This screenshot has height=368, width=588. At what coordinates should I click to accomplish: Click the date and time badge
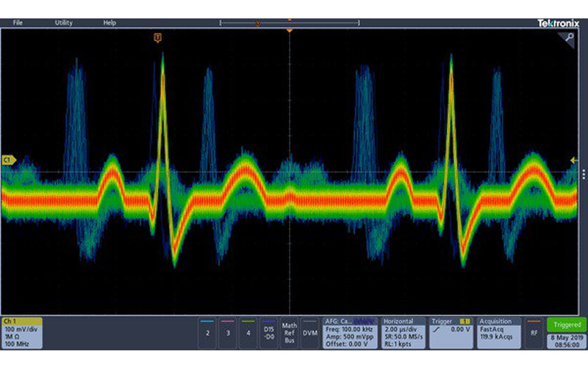tap(567, 341)
